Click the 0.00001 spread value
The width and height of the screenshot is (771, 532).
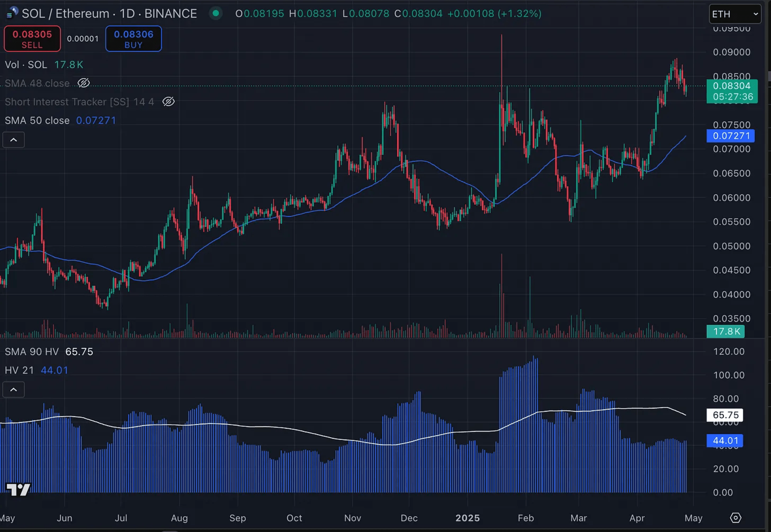click(x=83, y=39)
